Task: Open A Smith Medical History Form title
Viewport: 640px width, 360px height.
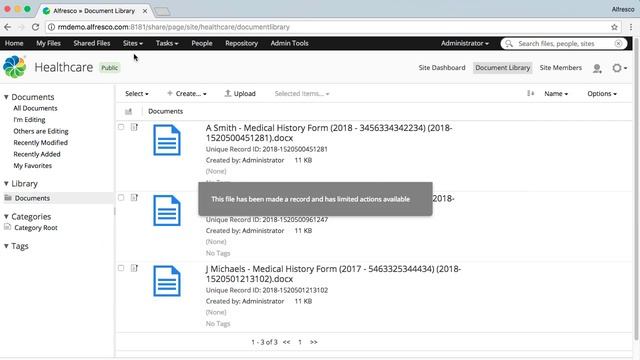Action: (x=329, y=133)
